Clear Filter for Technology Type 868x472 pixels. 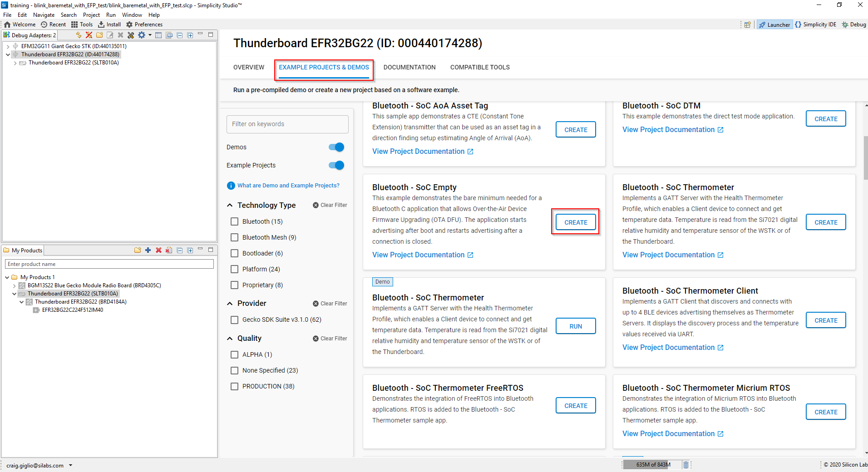[x=330, y=205]
